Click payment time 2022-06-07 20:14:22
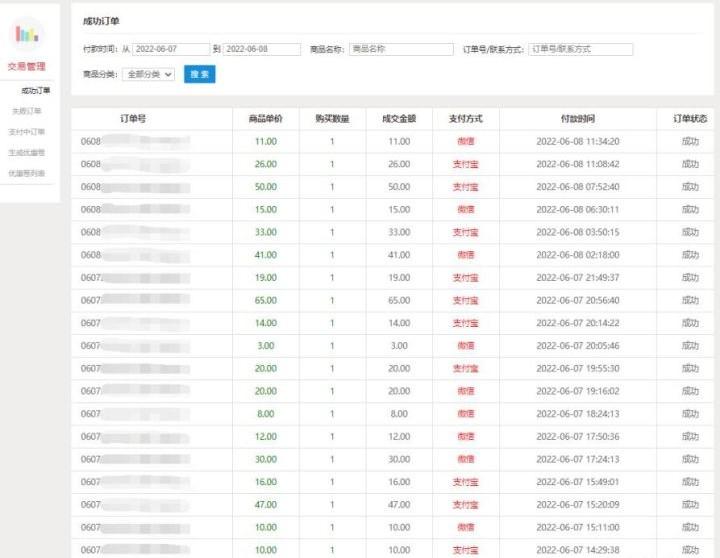Viewport: 720px width, 558px height. [x=578, y=323]
